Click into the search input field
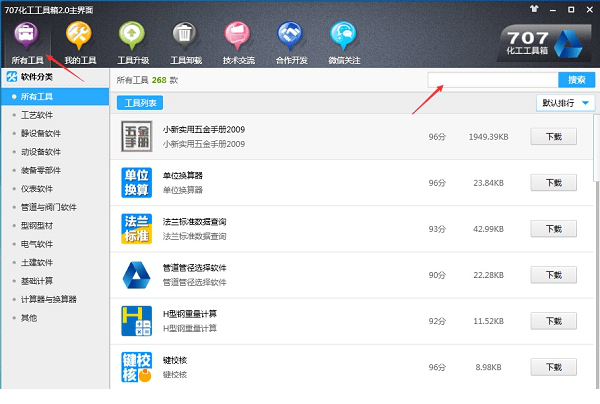The height and width of the screenshot is (404, 600). pos(492,79)
